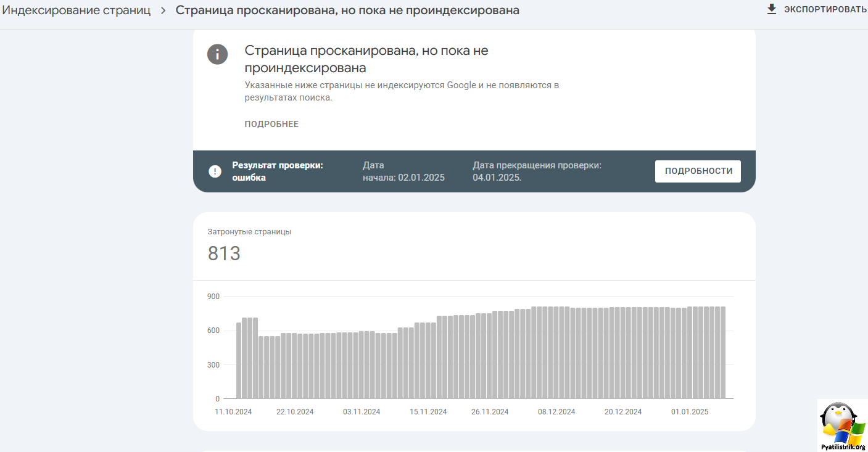
Task: Open the ПОДРОБНОСТИ validation details
Action: pyautogui.click(x=698, y=171)
